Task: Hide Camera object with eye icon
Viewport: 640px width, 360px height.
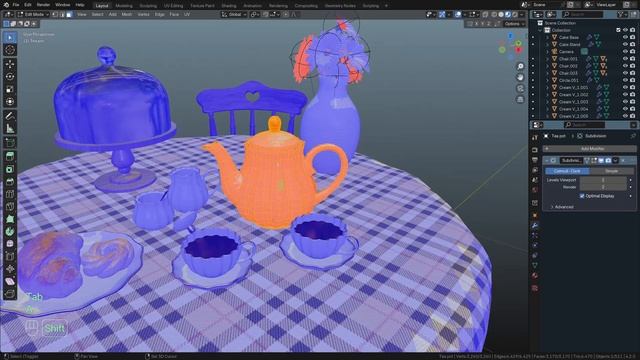Action: pos(625,51)
